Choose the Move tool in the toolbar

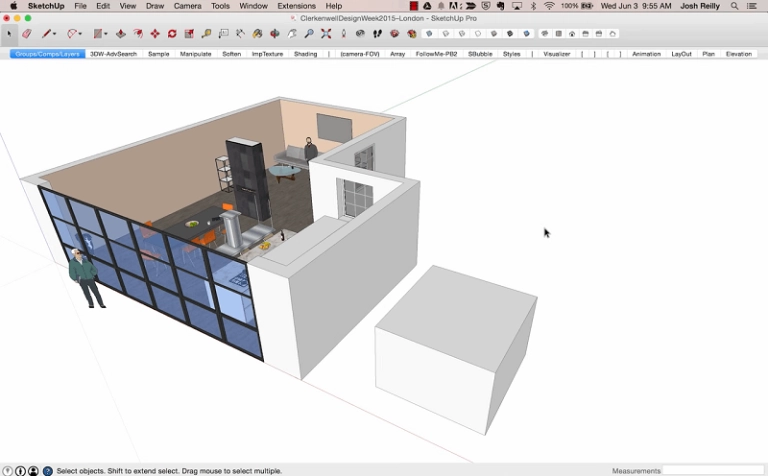point(155,33)
